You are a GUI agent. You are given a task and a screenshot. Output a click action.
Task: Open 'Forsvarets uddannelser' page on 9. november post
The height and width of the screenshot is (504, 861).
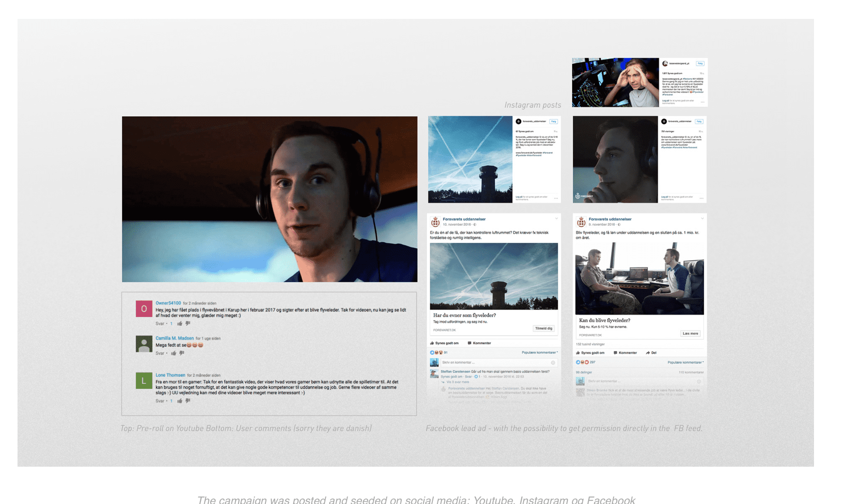(610, 219)
